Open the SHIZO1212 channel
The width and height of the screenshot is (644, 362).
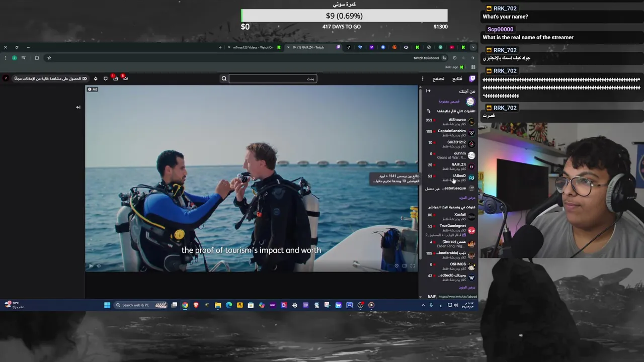[x=450, y=144]
